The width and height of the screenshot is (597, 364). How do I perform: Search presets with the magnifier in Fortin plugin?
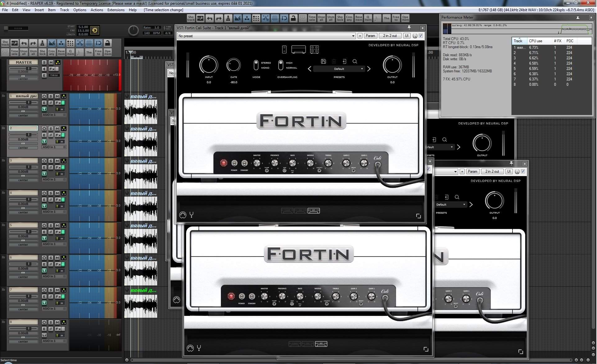[355, 61]
